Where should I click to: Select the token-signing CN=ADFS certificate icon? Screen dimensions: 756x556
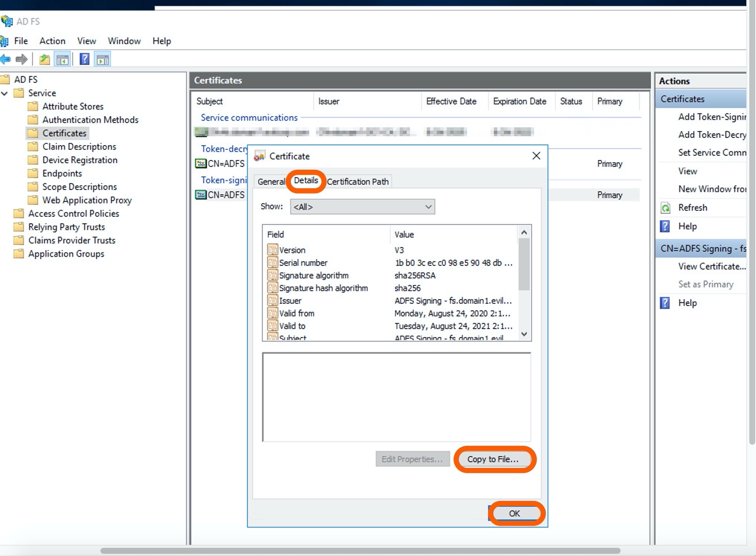[x=201, y=195]
